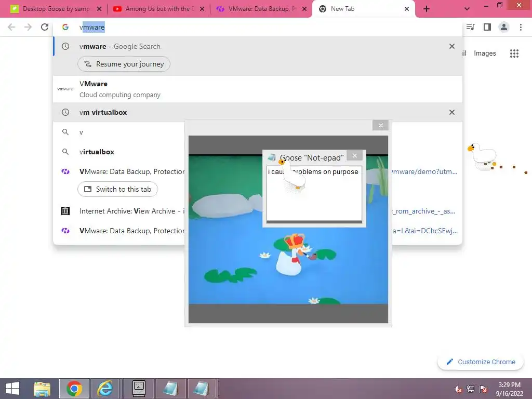Viewport: 532px width, 399px height.
Task: Toggle the Chrome side panel
Action: point(487,27)
